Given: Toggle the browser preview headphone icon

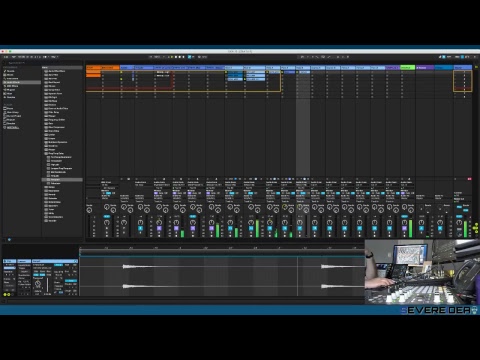Looking at the screenshot, I should click(9, 239).
